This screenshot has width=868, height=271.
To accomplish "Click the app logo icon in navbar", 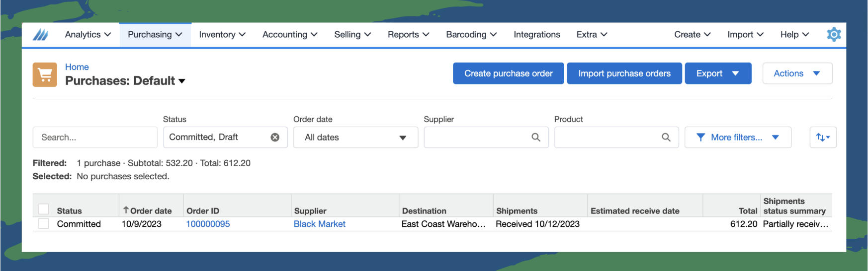I will pyautogui.click(x=40, y=35).
